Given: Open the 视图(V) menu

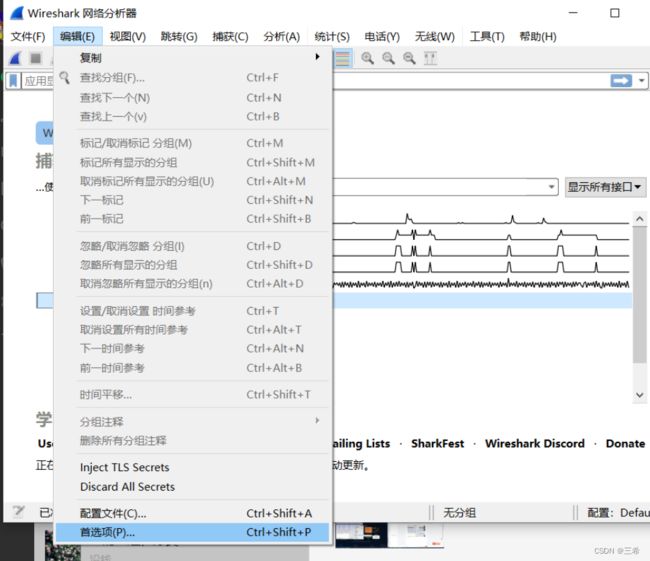Looking at the screenshot, I should pos(128,37).
